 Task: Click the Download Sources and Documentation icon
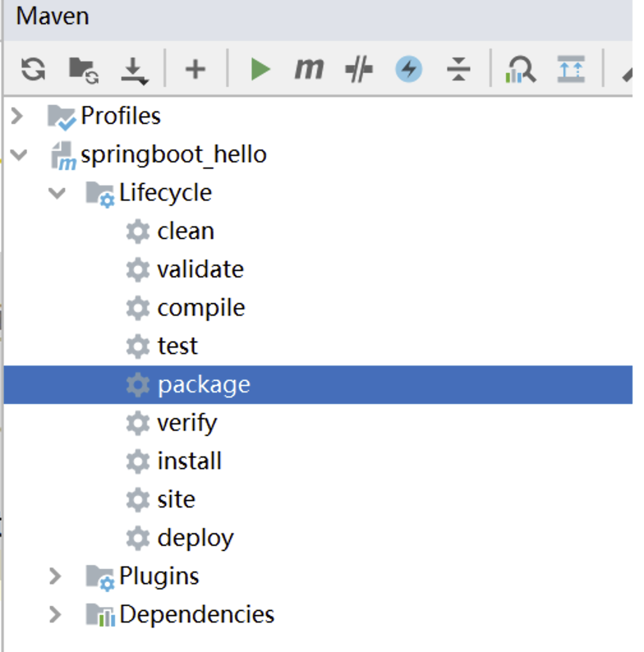point(134,69)
